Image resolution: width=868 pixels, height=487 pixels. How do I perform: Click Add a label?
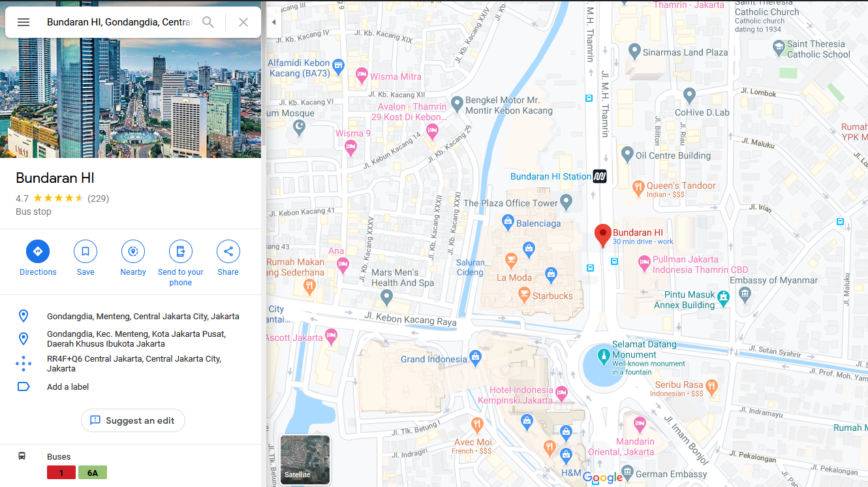coord(68,386)
